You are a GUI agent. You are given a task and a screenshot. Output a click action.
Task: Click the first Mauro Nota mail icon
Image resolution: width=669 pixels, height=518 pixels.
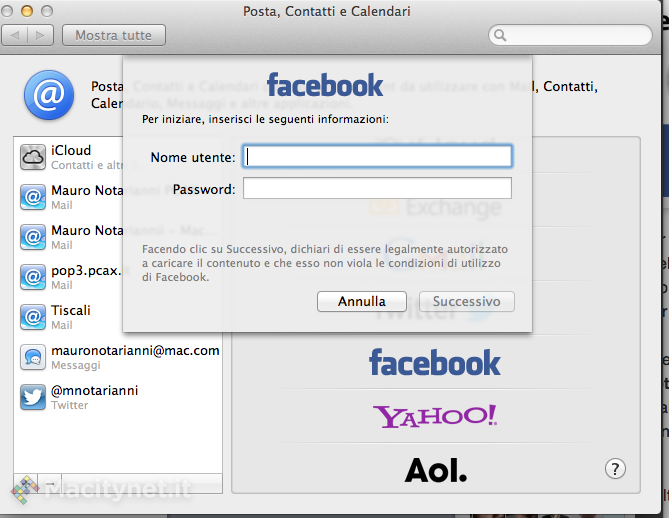33,197
